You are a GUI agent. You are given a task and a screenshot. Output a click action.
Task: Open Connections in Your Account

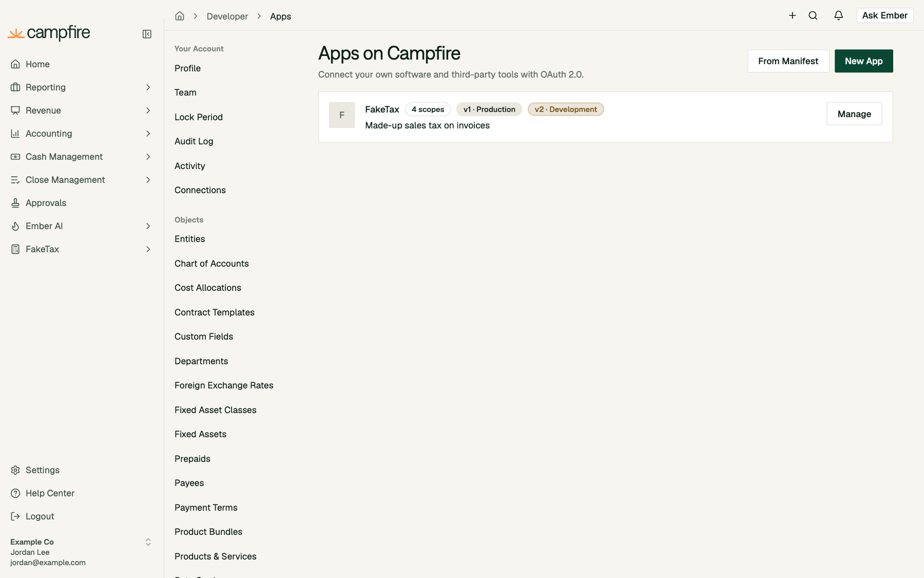pos(200,190)
